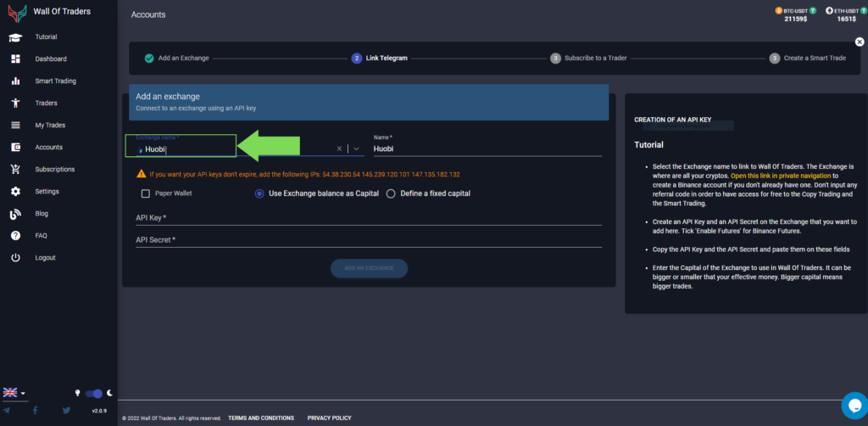This screenshot has width=868, height=426.
Task: Open the Facebook link in sidebar footer
Action: [x=36, y=411]
